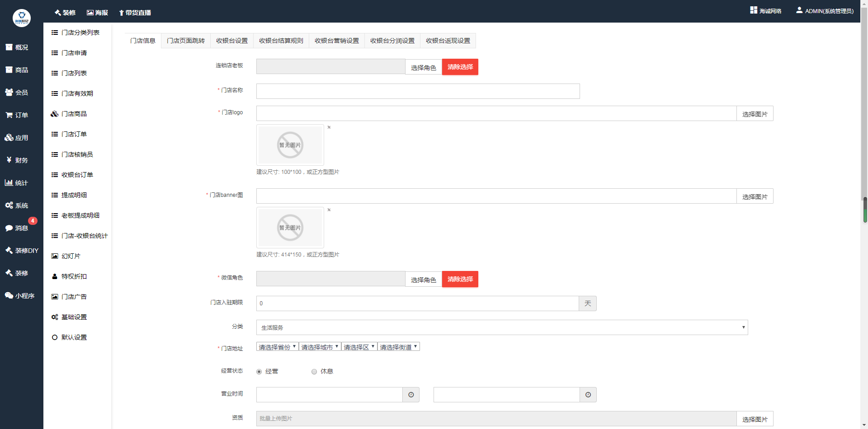Click 选择角色 for 连锁店老板

click(x=424, y=67)
